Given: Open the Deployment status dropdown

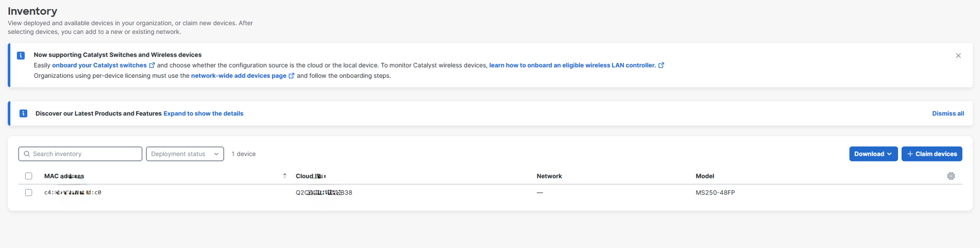Looking at the screenshot, I should click(185, 154).
